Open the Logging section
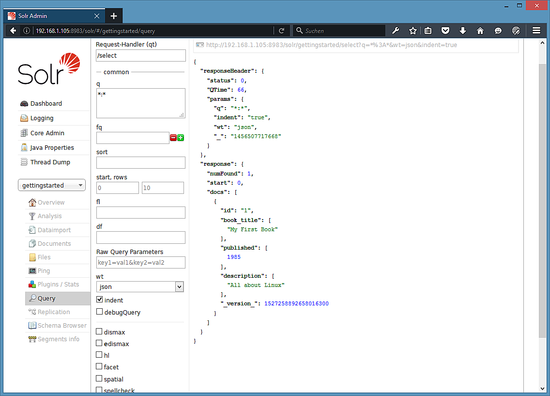This screenshot has width=550, height=396. click(37, 118)
